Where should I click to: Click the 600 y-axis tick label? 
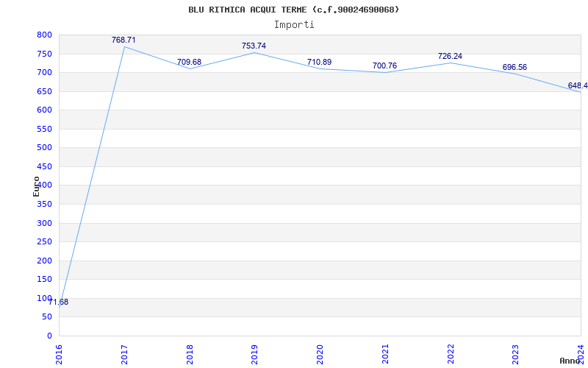[x=44, y=110]
